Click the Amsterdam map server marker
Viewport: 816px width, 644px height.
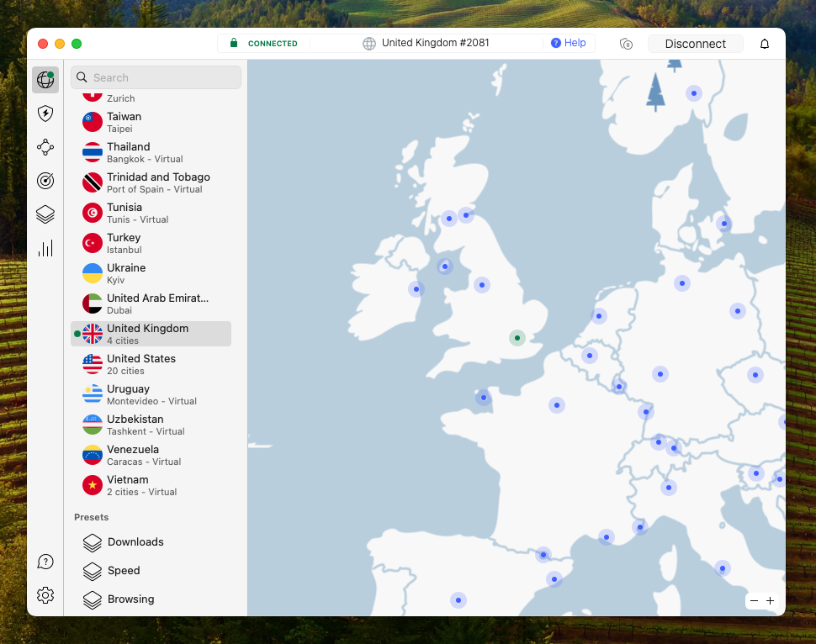599,316
